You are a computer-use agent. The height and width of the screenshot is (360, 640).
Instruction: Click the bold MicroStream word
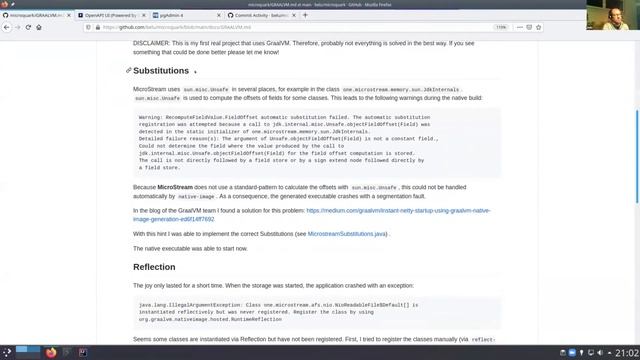[175, 187]
